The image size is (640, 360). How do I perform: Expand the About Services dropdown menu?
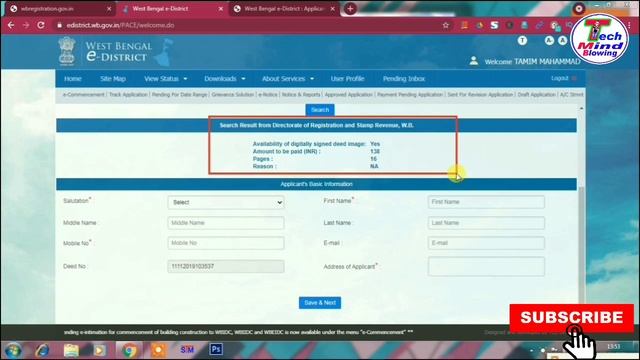coord(288,79)
